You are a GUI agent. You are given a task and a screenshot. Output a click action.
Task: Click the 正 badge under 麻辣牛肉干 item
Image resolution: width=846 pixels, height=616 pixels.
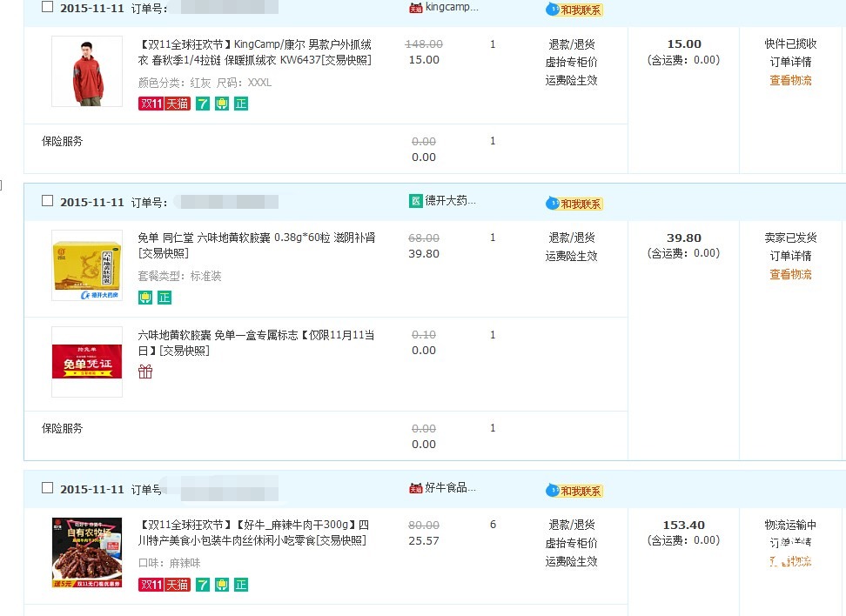coord(241,585)
